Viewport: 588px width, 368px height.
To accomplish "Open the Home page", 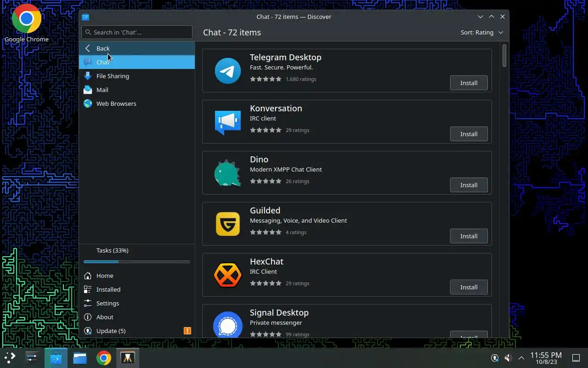I will (x=137, y=276).
